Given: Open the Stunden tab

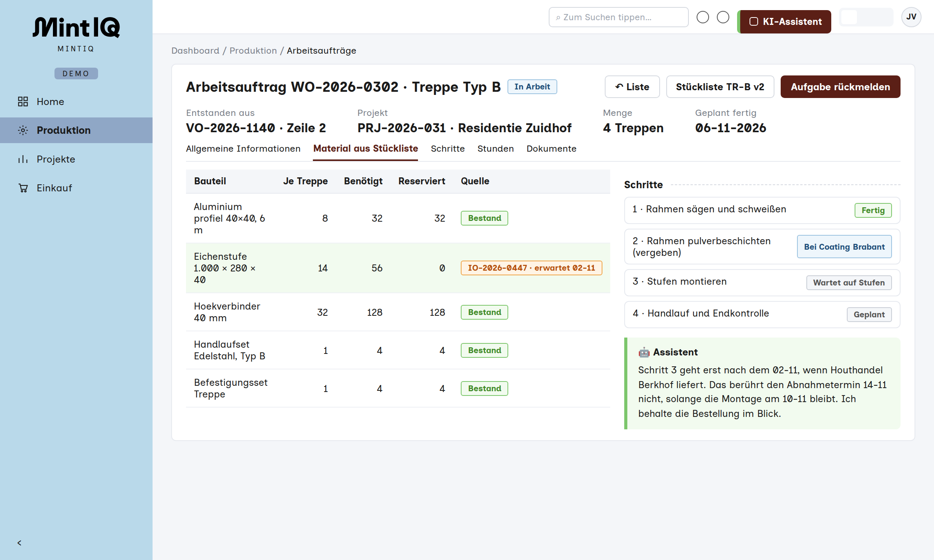Looking at the screenshot, I should (x=495, y=149).
